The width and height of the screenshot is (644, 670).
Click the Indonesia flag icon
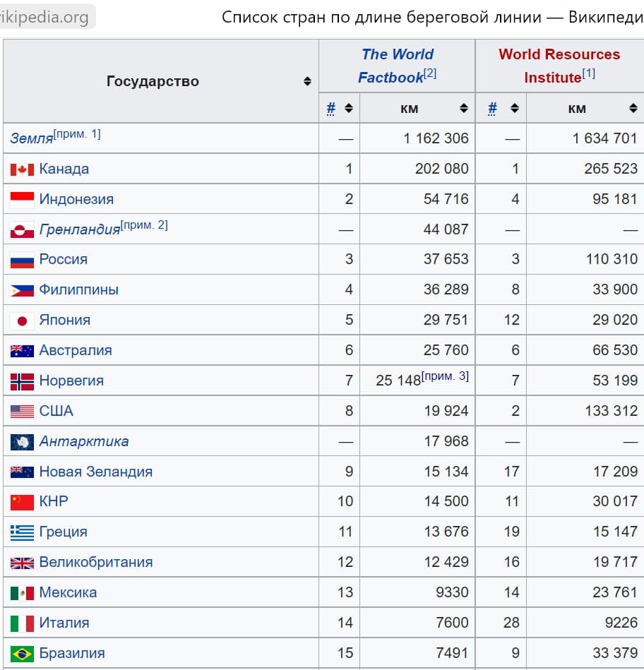coord(22,200)
